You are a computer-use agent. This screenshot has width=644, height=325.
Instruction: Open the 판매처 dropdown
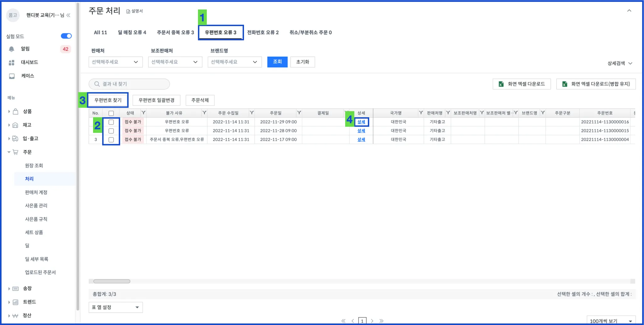point(115,62)
